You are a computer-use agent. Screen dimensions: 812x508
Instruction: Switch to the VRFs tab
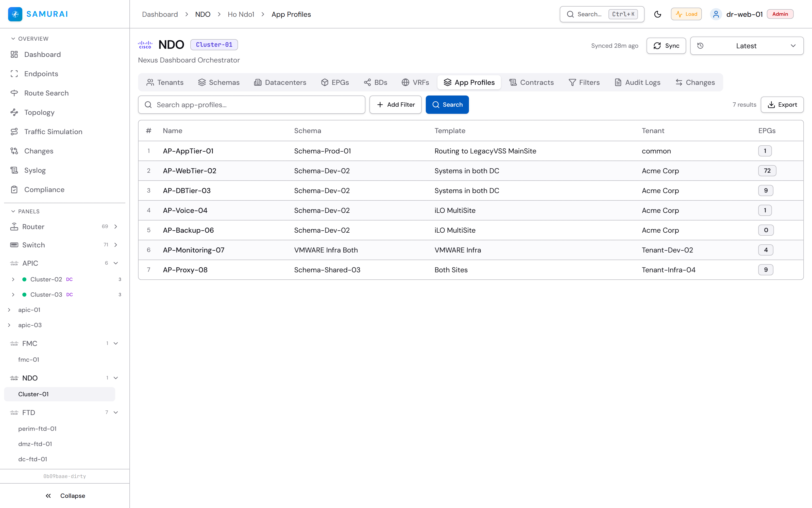[x=415, y=82]
